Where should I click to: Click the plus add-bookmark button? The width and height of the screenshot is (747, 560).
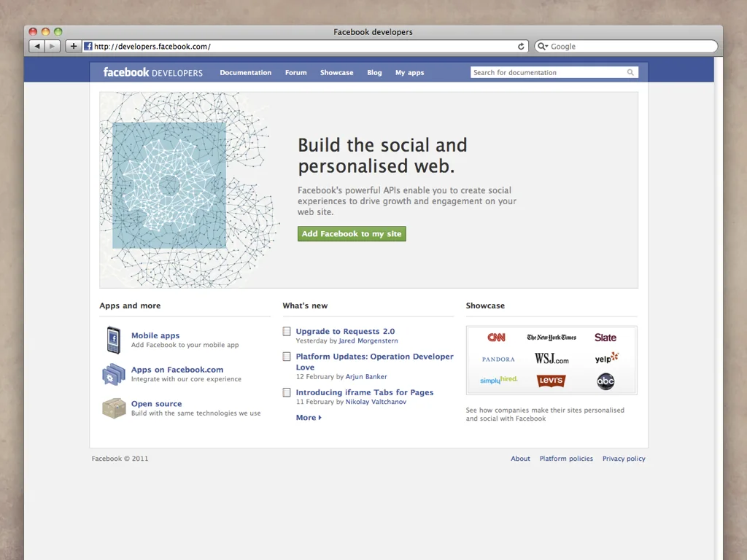[x=74, y=46]
